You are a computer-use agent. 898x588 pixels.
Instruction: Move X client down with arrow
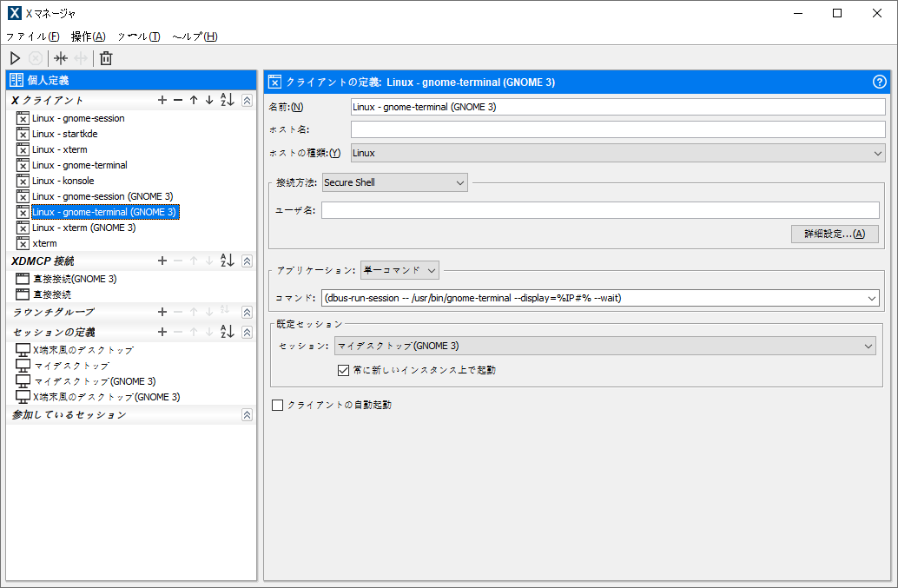(x=209, y=100)
